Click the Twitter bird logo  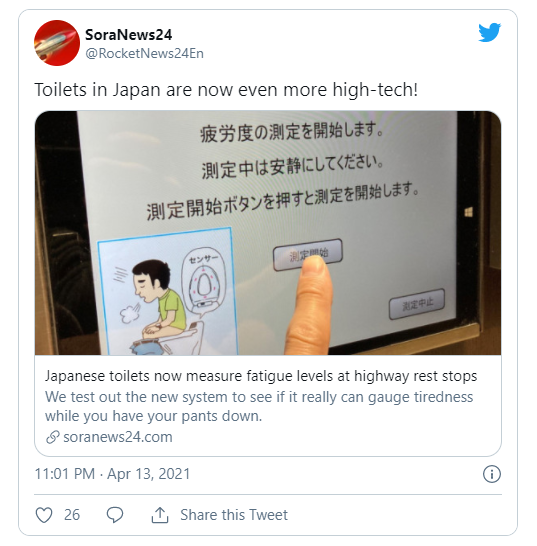click(x=489, y=32)
